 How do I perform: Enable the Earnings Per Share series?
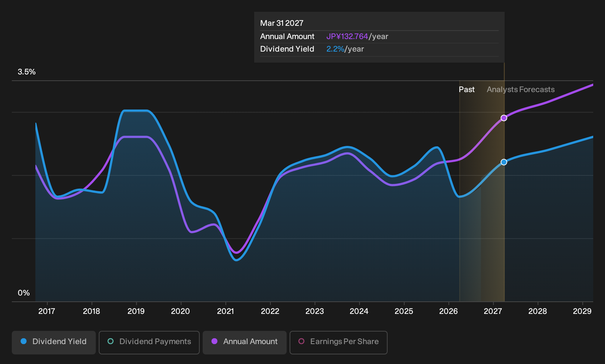338,342
